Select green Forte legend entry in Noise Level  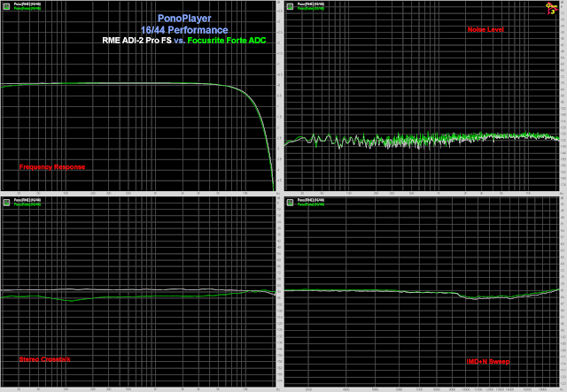[x=311, y=8]
